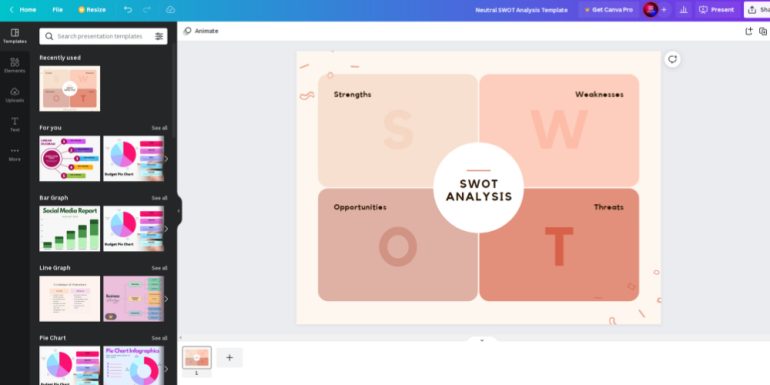Screen dimensions: 770x385
Task: Click the duplicate page icon
Action: pyautogui.click(x=763, y=31)
